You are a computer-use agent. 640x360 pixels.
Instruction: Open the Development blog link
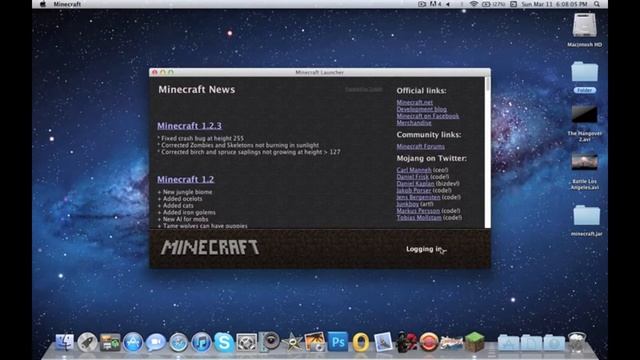422,109
